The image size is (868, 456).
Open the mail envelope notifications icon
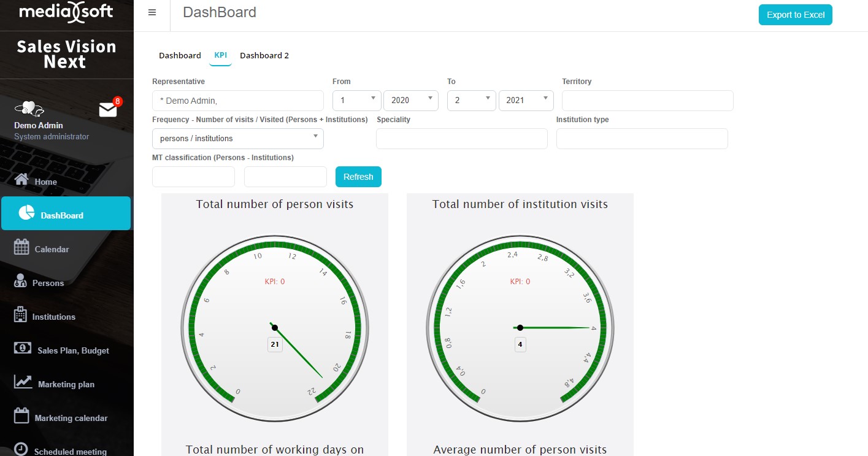pos(108,109)
